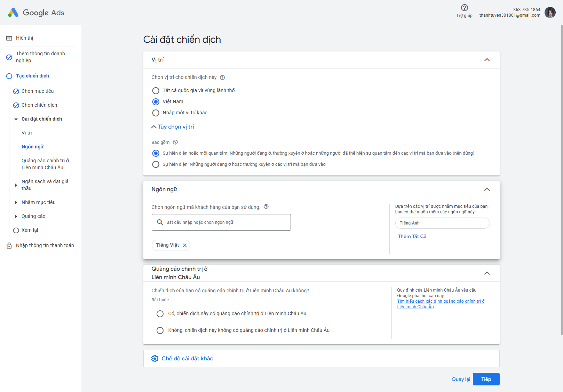Image resolution: width=563 pixels, height=392 pixels.
Task: Open Chọn mục tiêu step in sidebar
Action: coord(38,91)
